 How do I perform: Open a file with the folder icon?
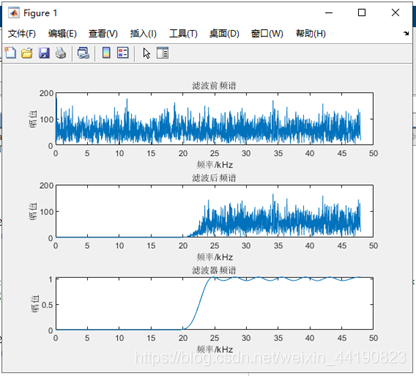pos(27,53)
